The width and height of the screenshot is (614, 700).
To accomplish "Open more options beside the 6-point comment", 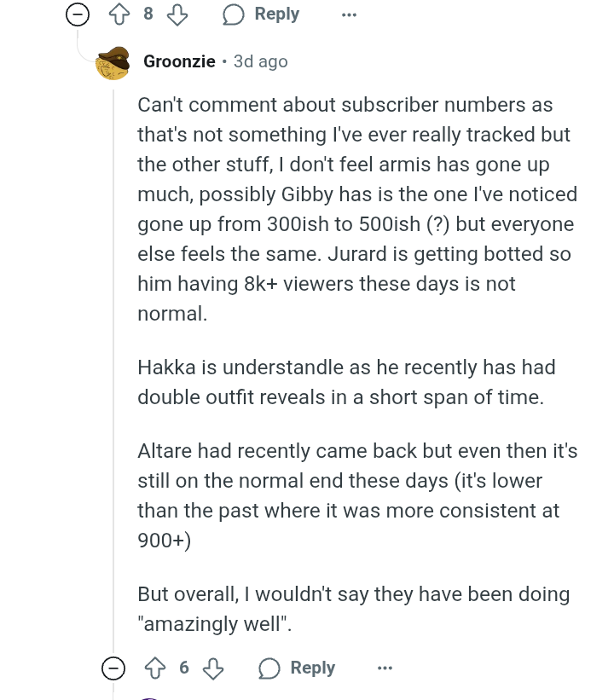I will tap(385, 668).
